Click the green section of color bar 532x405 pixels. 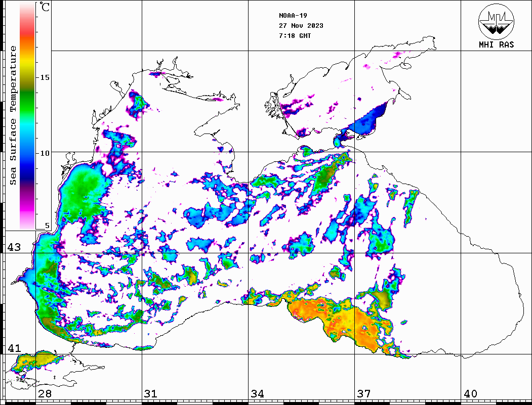[x=27, y=102]
